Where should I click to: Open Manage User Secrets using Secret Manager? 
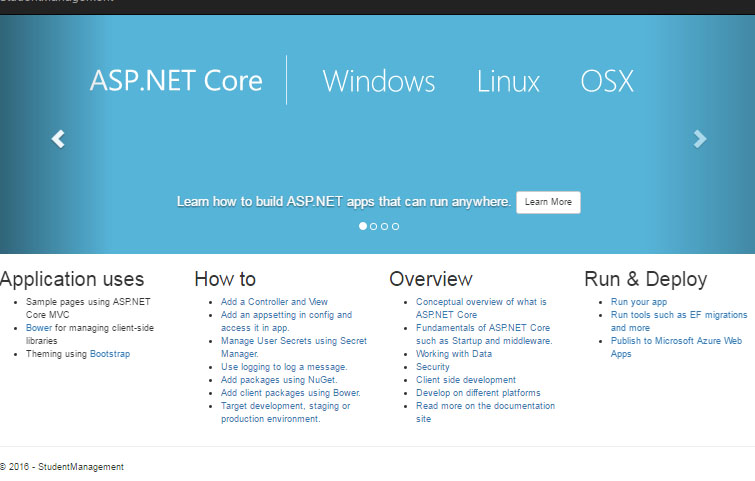coord(294,347)
